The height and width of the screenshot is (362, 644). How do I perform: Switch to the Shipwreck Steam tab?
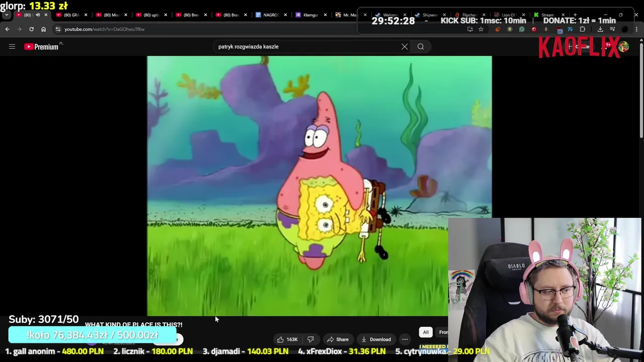click(x=430, y=15)
